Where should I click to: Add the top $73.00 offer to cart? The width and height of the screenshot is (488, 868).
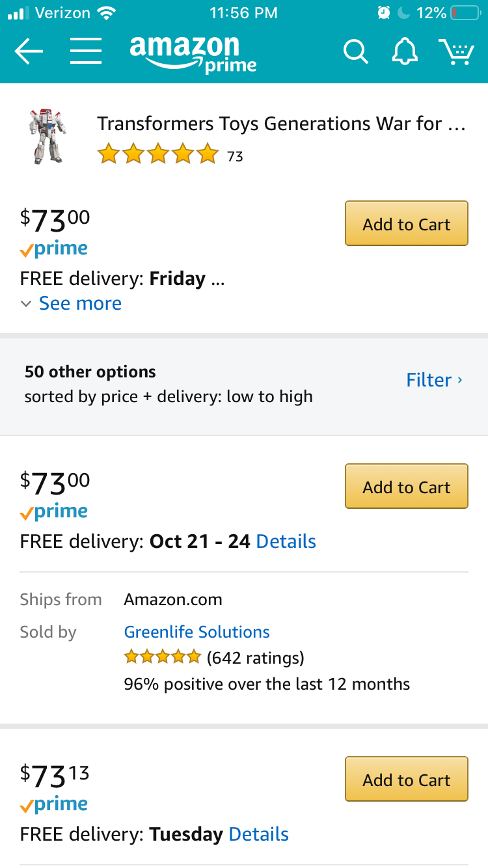(406, 224)
